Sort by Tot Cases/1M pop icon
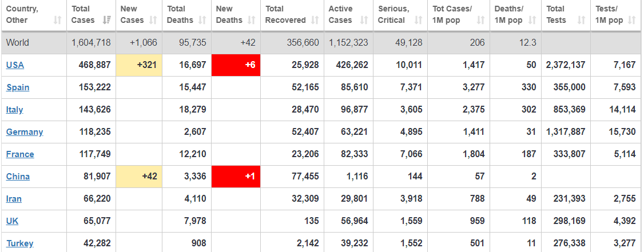Image resolution: width=644 pixels, height=252 pixels. 480,21
